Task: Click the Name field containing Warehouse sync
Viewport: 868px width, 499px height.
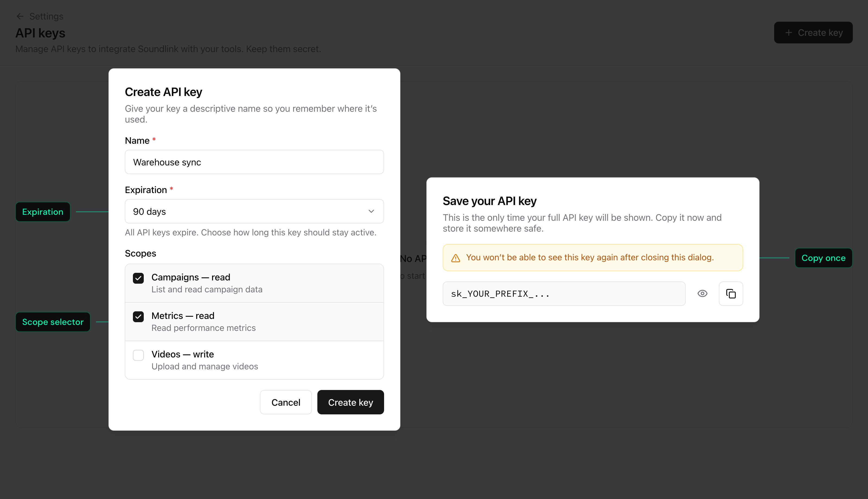Action: (x=254, y=162)
